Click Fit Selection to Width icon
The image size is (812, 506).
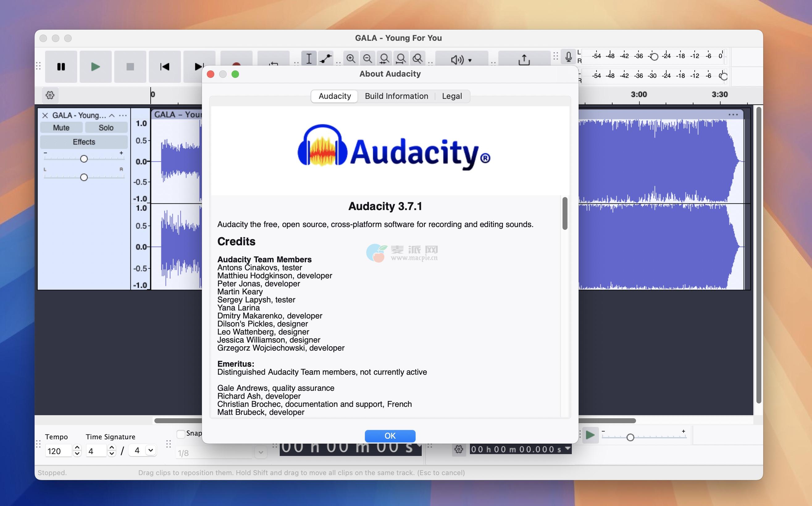pyautogui.click(x=384, y=59)
